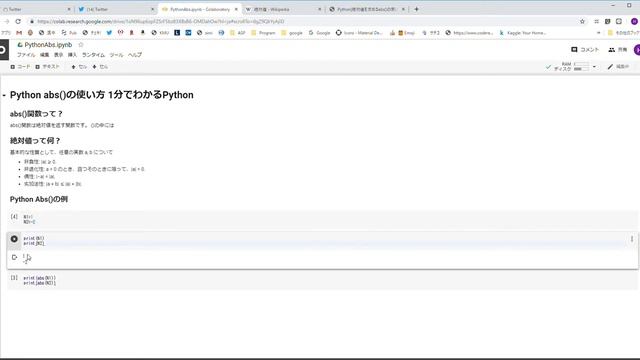Show more bookmarks with the overflow chevron
The width and height of the screenshot is (640, 360).
(598, 33)
